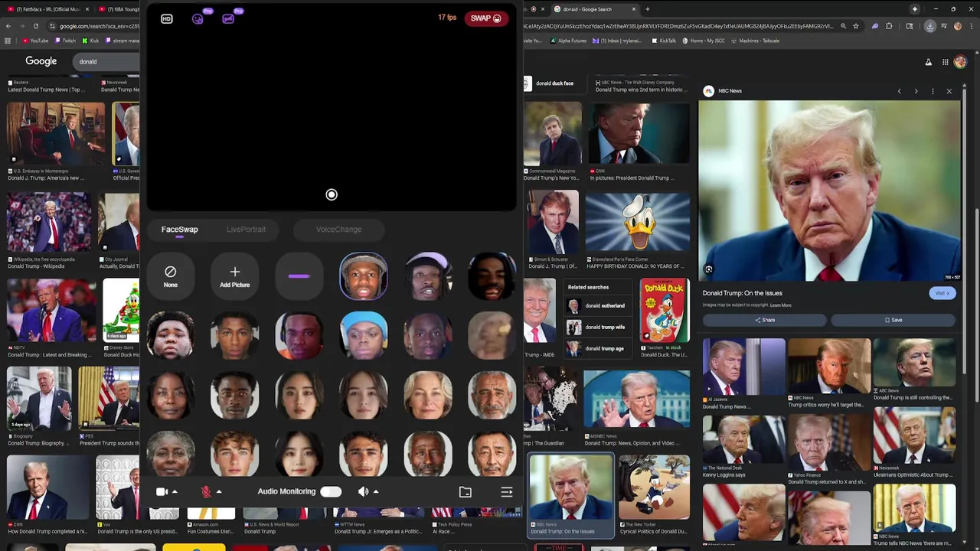The image size is (980, 551).
Task: Switch to the FaceSwap tab
Action: [x=179, y=230]
